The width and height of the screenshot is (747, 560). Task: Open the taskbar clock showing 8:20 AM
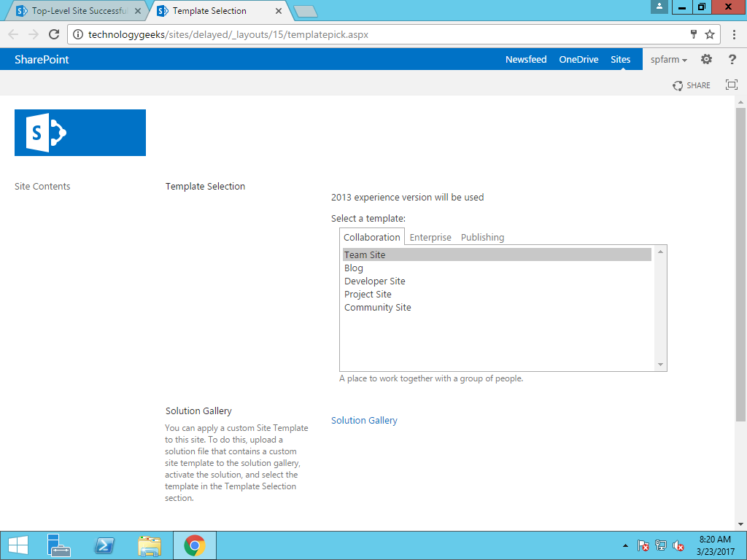(715, 545)
